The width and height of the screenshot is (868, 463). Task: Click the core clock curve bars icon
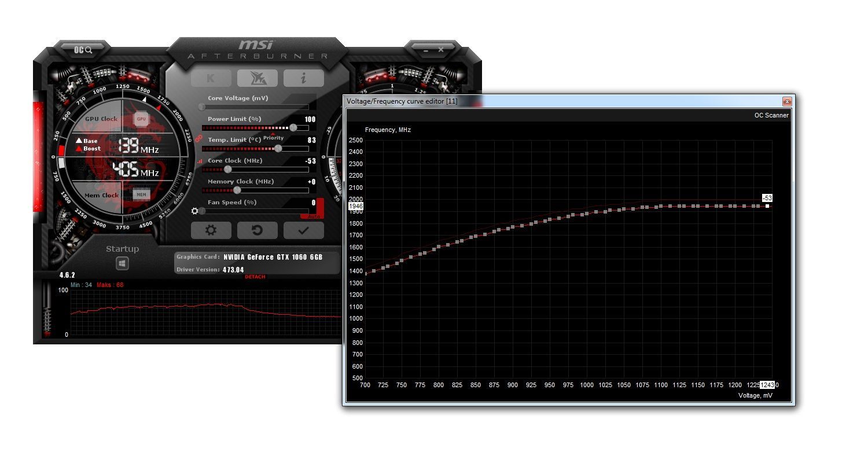coord(200,161)
